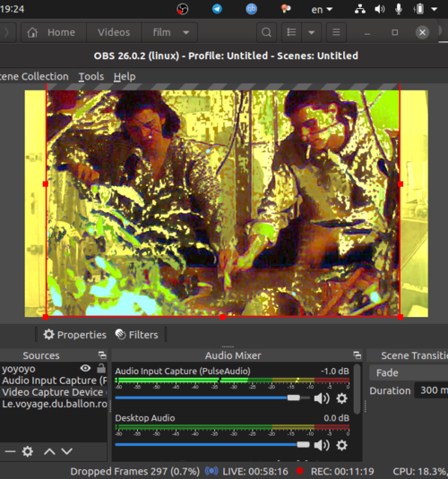Screen dimensions: 448x479
Task: Open Audio Input Capture settings gear
Action: pos(341,398)
